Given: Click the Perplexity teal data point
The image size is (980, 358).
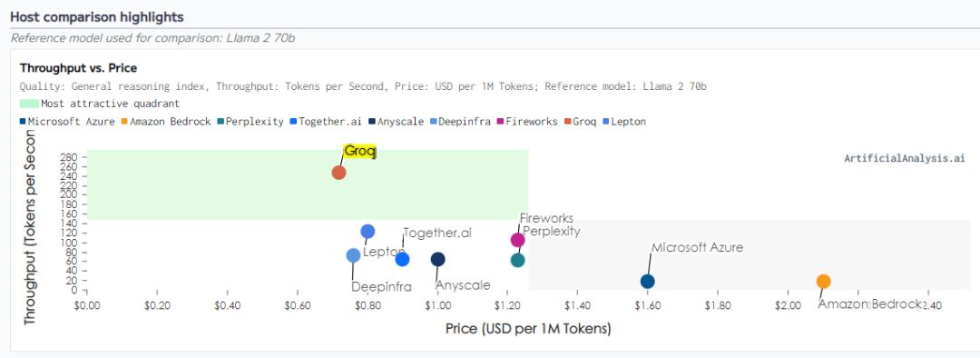Looking at the screenshot, I should pyautogui.click(x=517, y=261).
